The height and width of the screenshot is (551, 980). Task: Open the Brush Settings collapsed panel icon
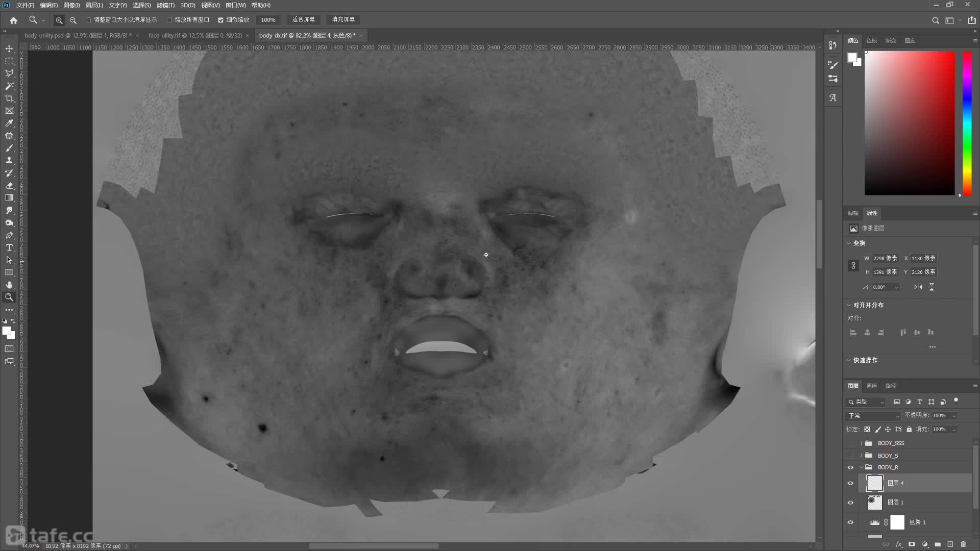[x=833, y=65]
